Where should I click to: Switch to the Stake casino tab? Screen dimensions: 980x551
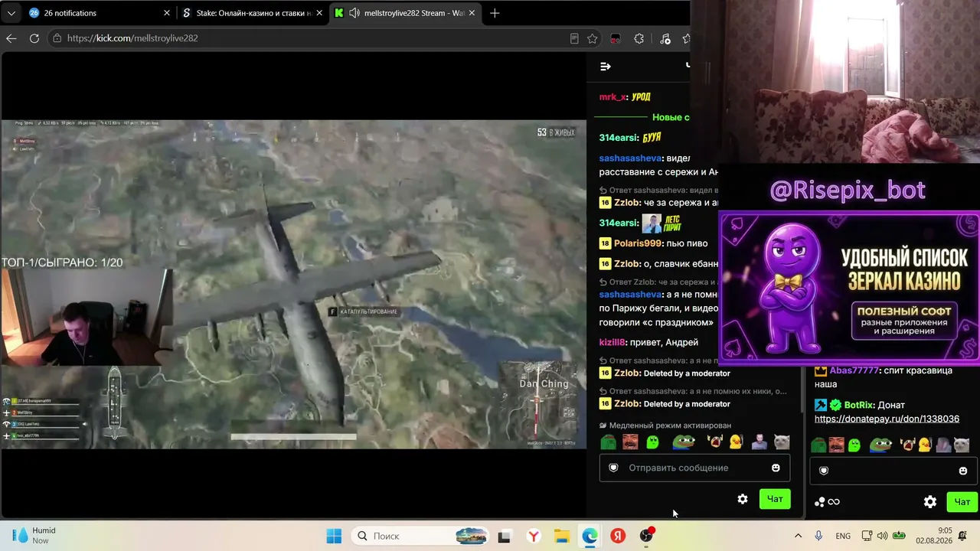tap(253, 13)
